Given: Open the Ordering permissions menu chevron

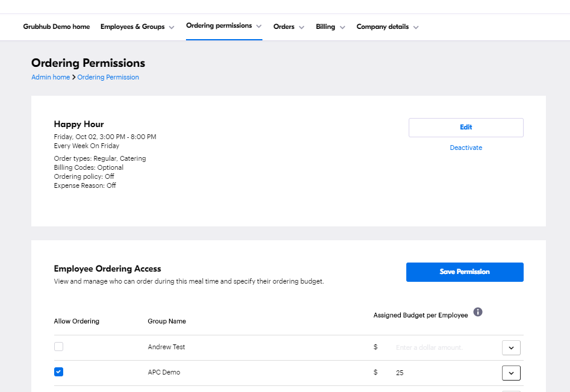Looking at the screenshot, I should point(259,26).
